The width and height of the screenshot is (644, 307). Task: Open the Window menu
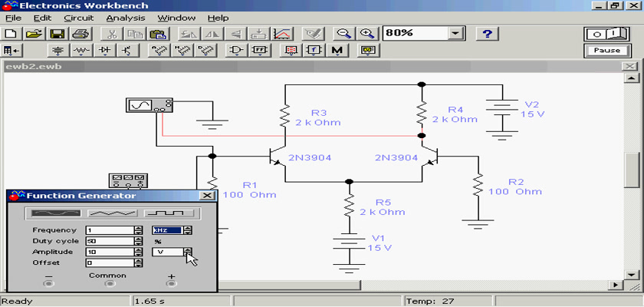pyautogui.click(x=176, y=18)
